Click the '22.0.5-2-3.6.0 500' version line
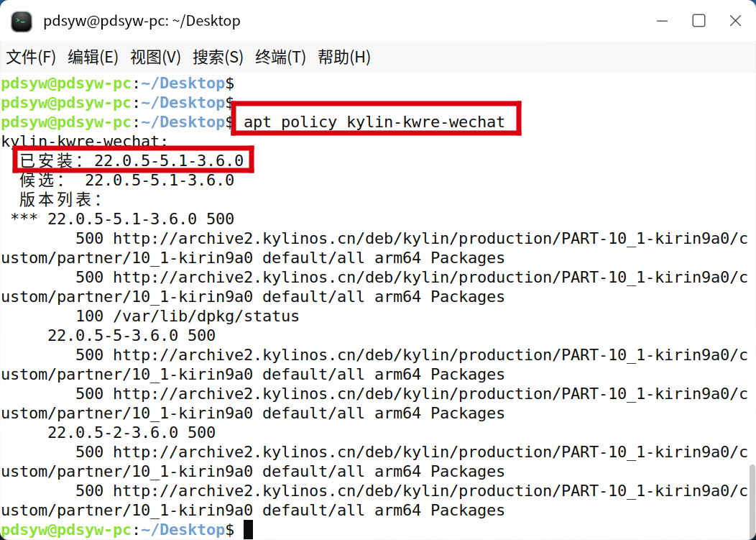The height and width of the screenshot is (540, 756). 132,432
